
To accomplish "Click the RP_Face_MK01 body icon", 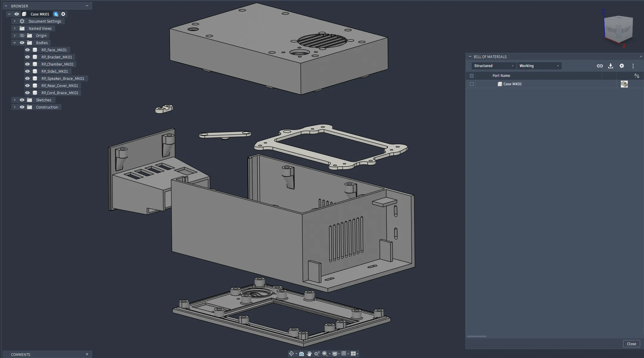I will 35,50.
